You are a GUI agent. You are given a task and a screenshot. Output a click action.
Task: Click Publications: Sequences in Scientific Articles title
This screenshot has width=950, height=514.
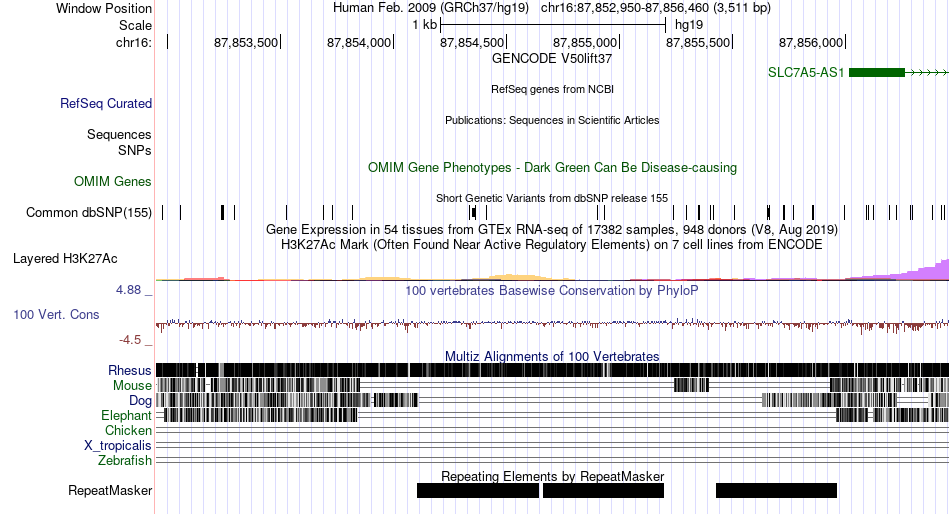click(552, 120)
